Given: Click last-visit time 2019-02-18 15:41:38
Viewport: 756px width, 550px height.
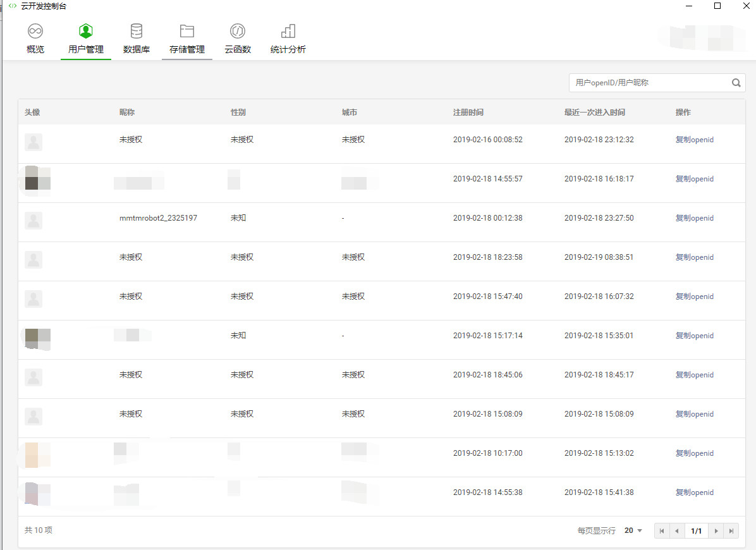Looking at the screenshot, I should click(599, 492).
